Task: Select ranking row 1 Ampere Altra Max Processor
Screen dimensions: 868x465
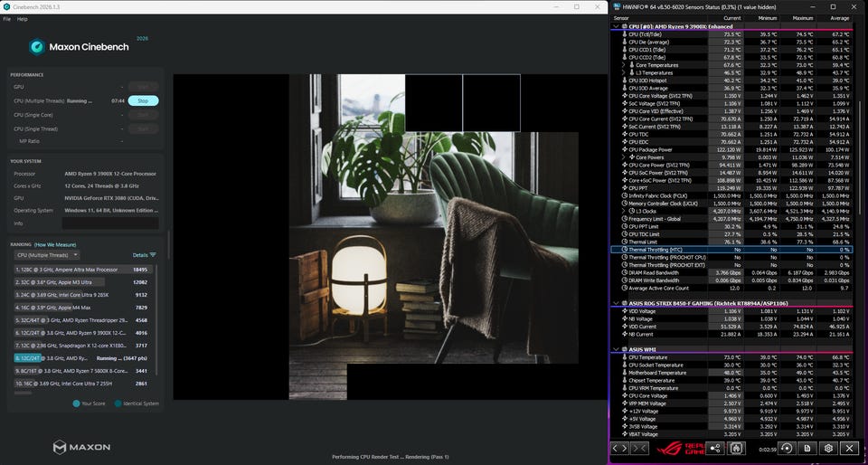Action: [x=83, y=270]
